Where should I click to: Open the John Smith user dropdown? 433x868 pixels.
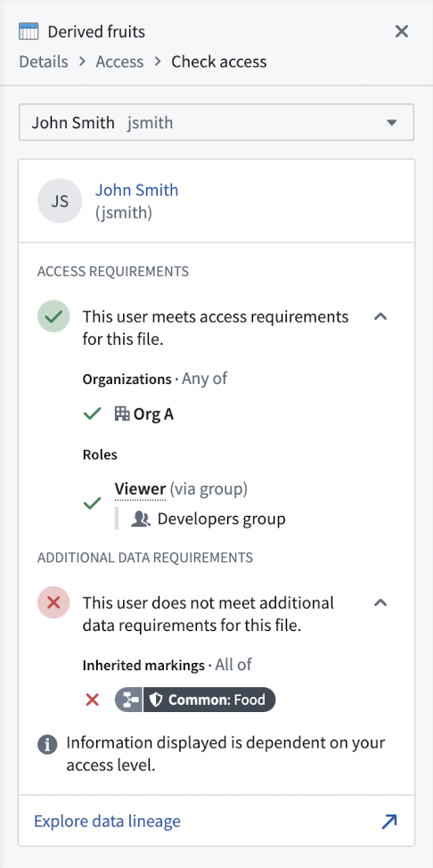click(216, 122)
